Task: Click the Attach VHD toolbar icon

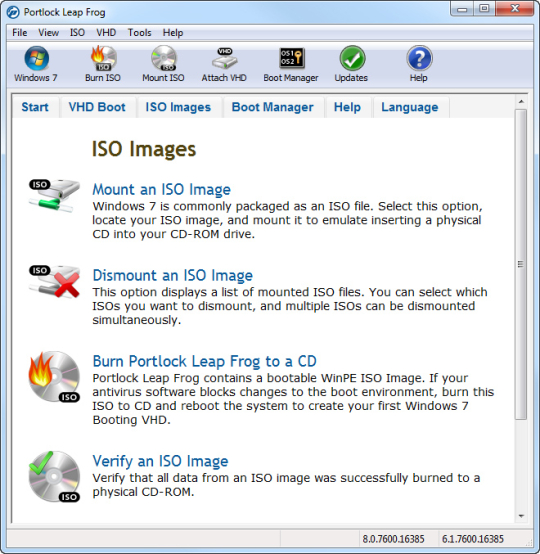Action: (224, 58)
